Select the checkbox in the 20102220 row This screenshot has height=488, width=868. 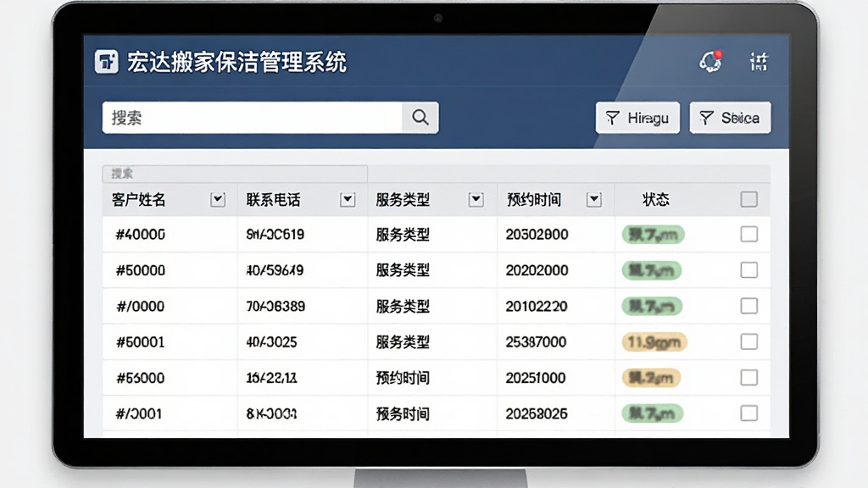(x=749, y=306)
